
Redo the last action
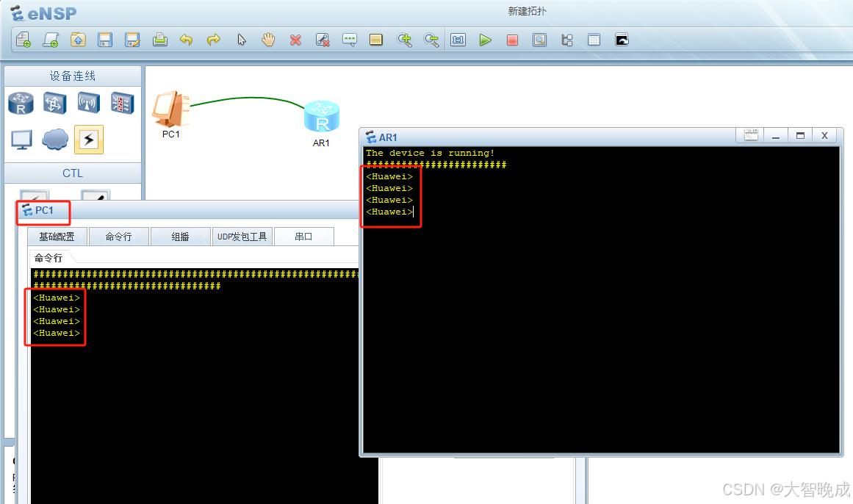(213, 40)
